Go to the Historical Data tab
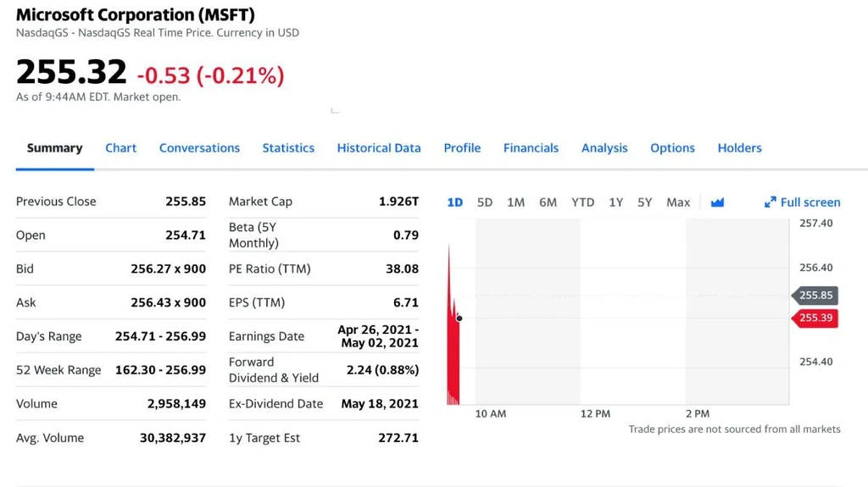 click(379, 148)
